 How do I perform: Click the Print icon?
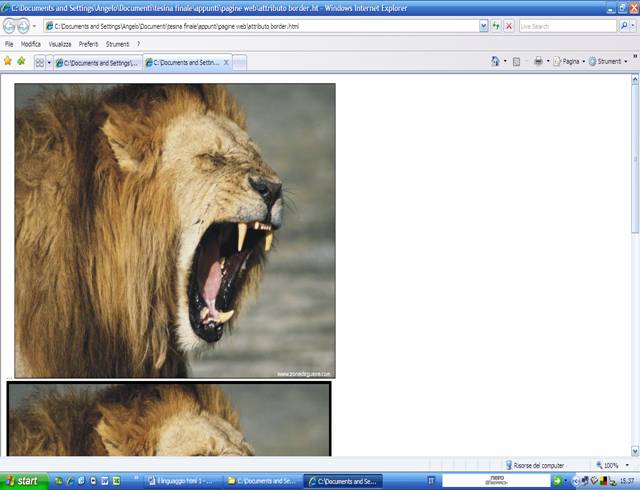[538, 61]
